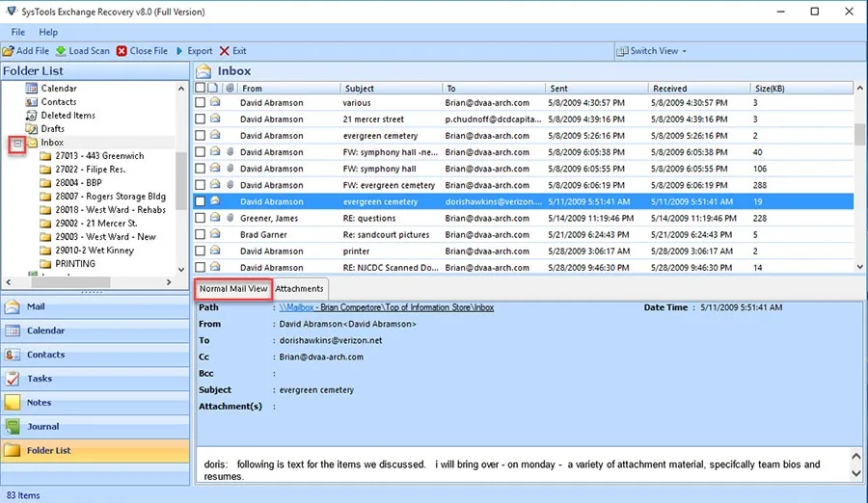Tick checkbox for 'RE: questions' email
This screenshot has height=503, width=868.
click(x=200, y=218)
